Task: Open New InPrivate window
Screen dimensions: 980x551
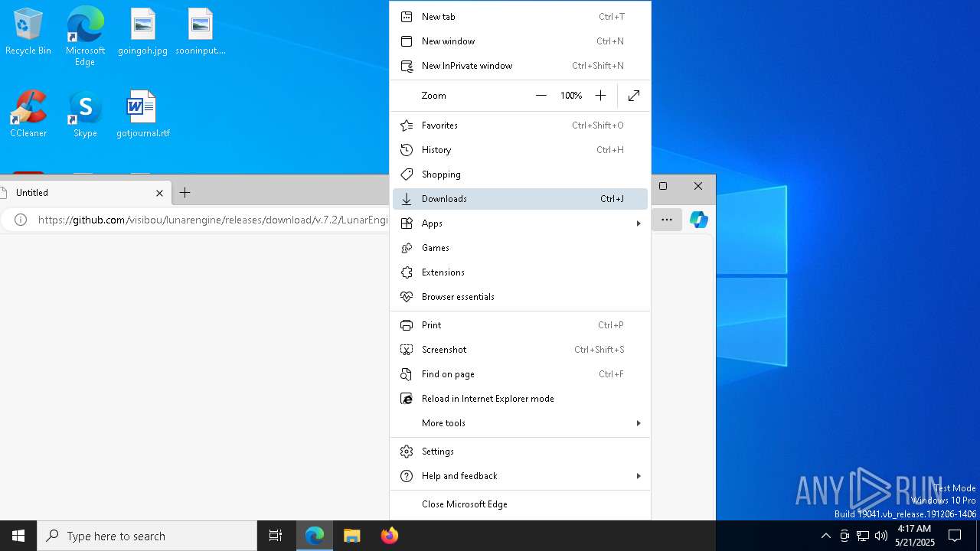Action: point(520,66)
